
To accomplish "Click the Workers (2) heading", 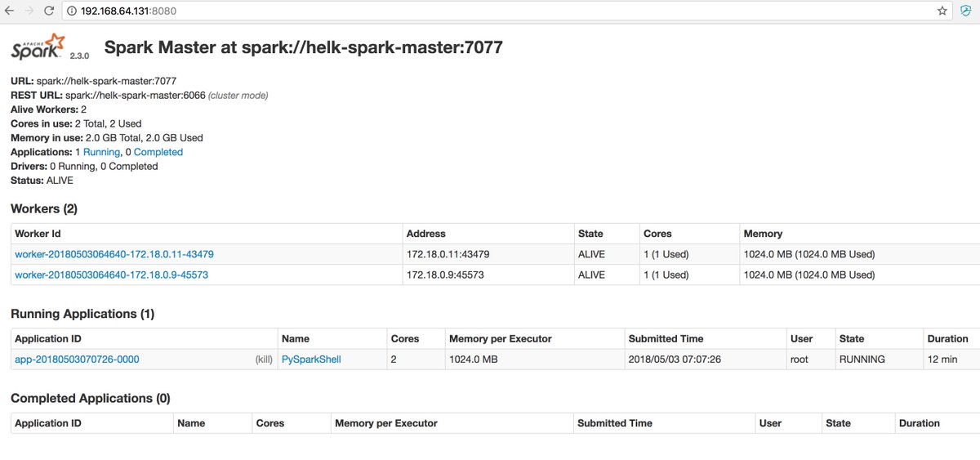I will pos(44,208).
